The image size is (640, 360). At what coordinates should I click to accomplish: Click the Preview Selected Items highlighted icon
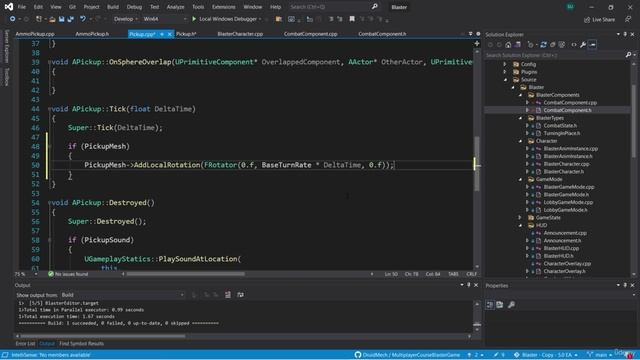(593, 45)
